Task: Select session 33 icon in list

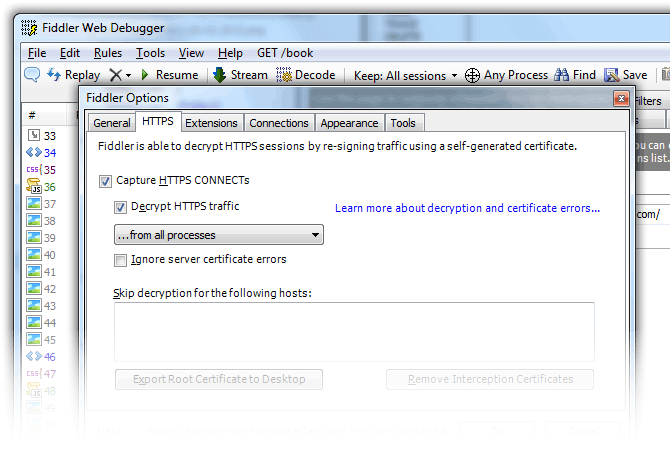Action: pos(34,135)
